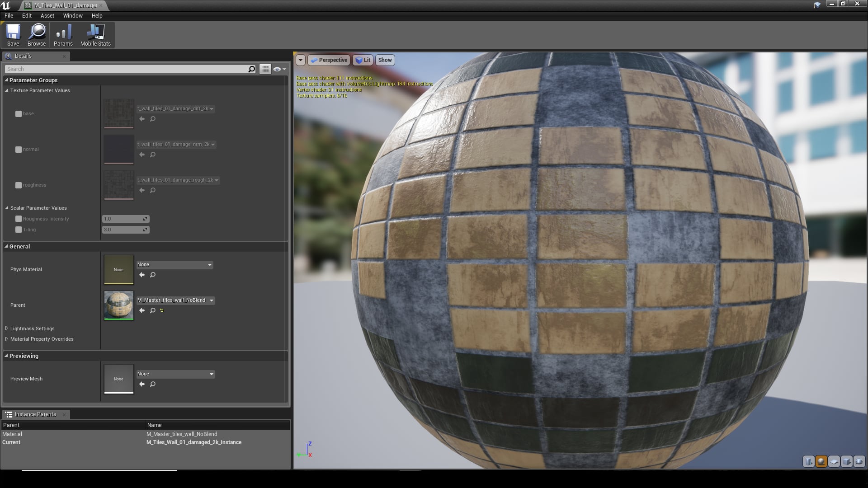Select the M_Tiles_Wall_01_damaged asset tab
Viewport: 868px width, 488px height.
(x=63, y=5)
